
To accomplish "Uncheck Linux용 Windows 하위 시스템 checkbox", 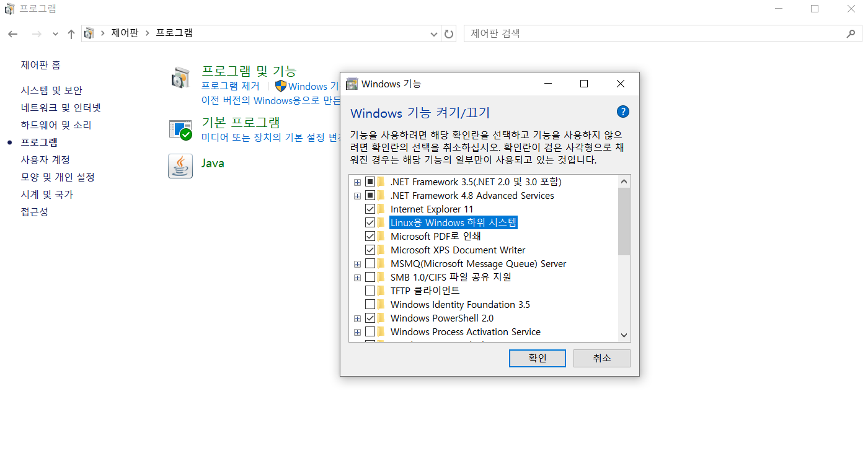I will (370, 222).
